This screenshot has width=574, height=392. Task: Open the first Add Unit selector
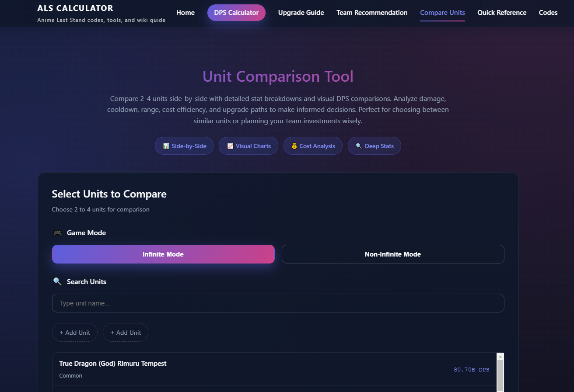coord(74,332)
